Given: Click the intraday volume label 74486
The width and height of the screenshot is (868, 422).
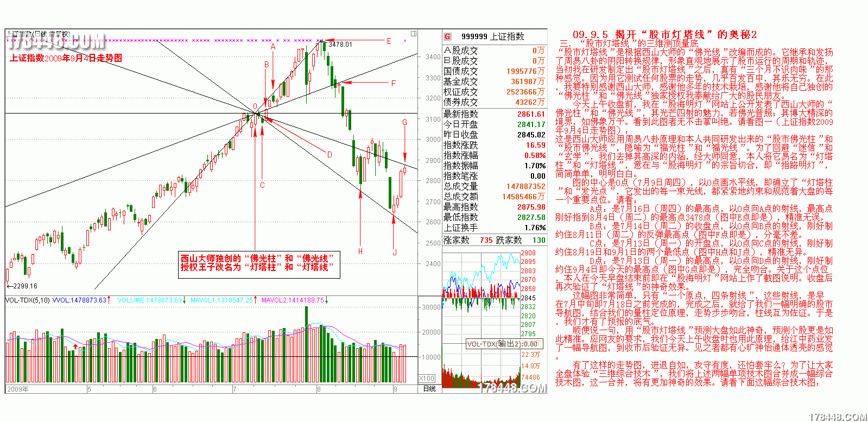Looking at the screenshot, I should tap(530, 377).
